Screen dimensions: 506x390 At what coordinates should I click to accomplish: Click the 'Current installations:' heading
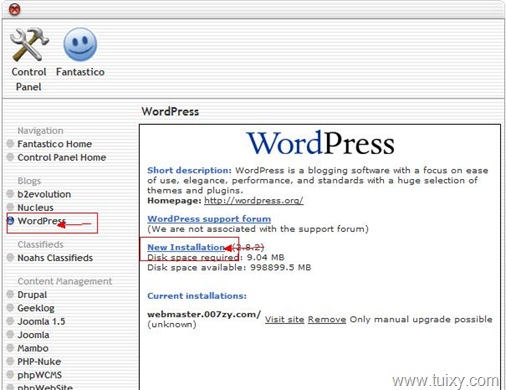pyautogui.click(x=197, y=296)
